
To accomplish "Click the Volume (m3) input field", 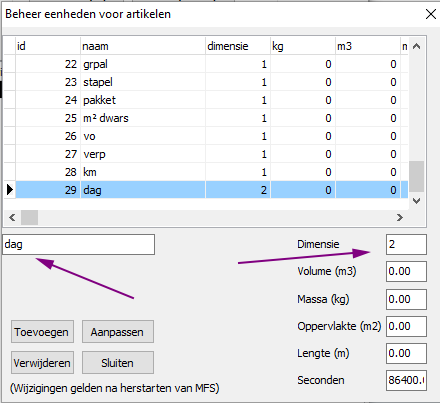I will tap(406, 271).
